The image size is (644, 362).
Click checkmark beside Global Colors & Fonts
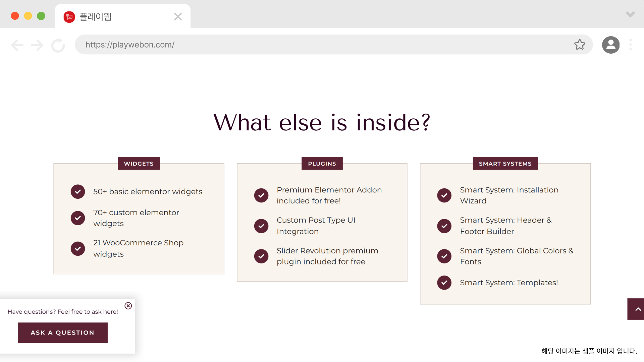pyautogui.click(x=444, y=256)
